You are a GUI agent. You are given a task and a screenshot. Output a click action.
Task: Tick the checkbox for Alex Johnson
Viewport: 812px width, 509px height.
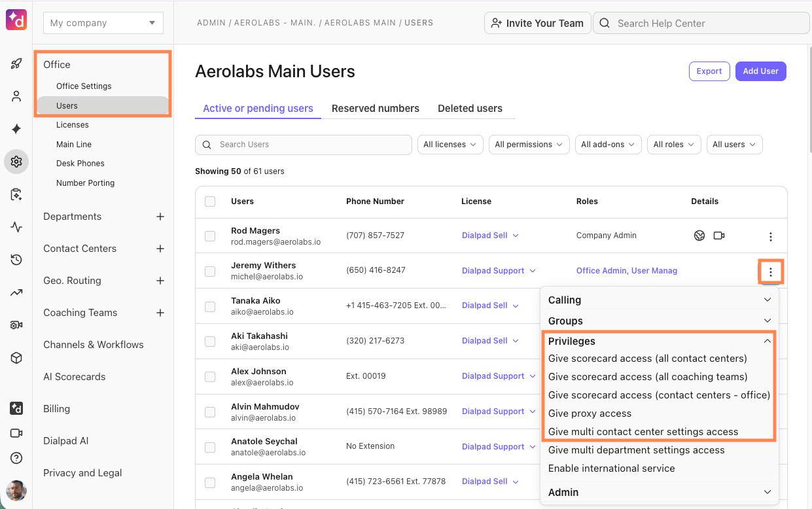(210, 377)
